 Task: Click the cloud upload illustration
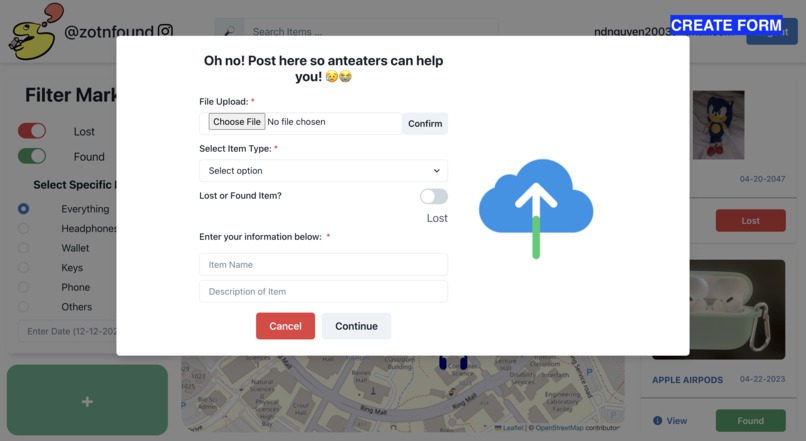click(x=536, y=208)
